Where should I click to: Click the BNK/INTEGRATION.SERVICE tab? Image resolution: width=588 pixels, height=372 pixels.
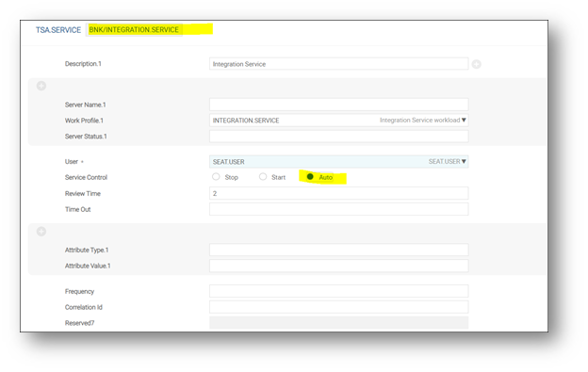pyautogui.click(x=134, y=29)
